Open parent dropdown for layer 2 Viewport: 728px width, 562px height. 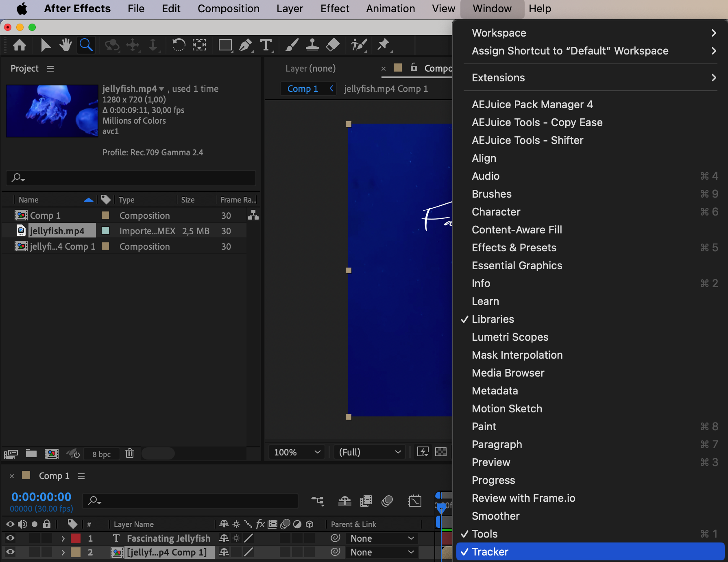tap(382, 552)
